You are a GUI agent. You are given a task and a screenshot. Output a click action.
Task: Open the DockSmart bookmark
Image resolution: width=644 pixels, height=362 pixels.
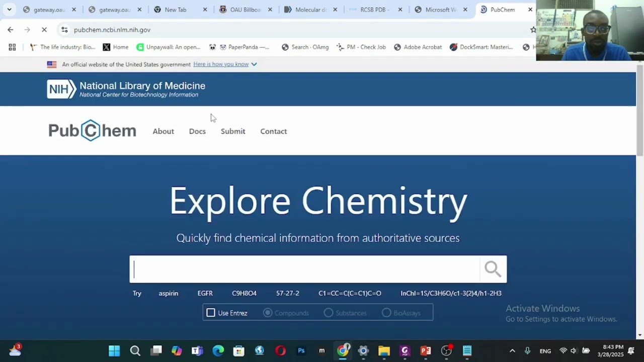pyautogui.click(x=481, y=47)
